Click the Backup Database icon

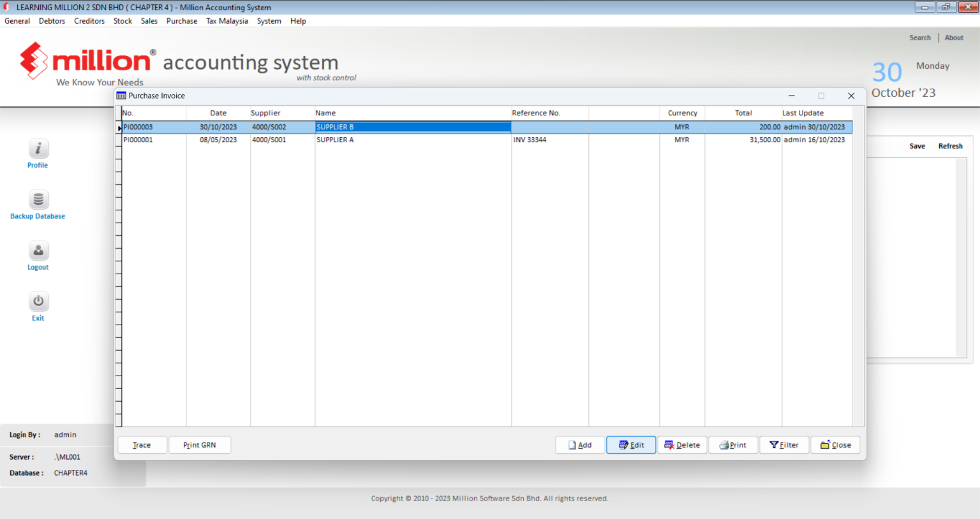point(38,200)
